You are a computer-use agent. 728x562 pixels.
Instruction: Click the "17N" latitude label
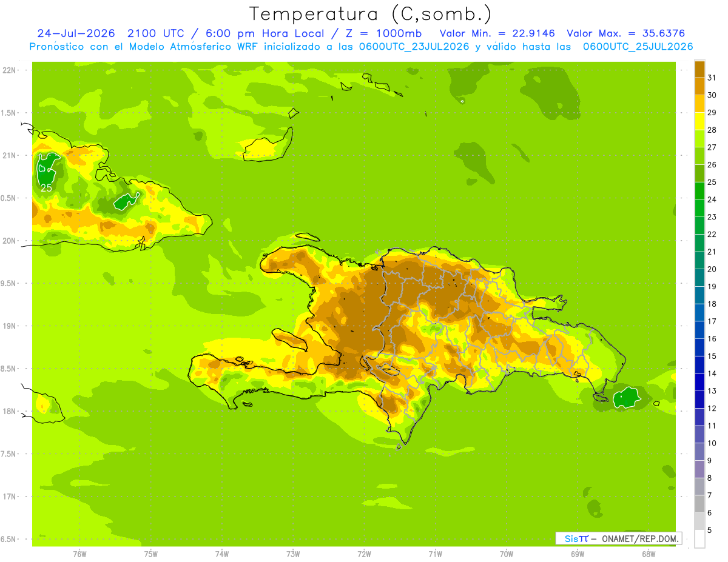pos(10,497)
